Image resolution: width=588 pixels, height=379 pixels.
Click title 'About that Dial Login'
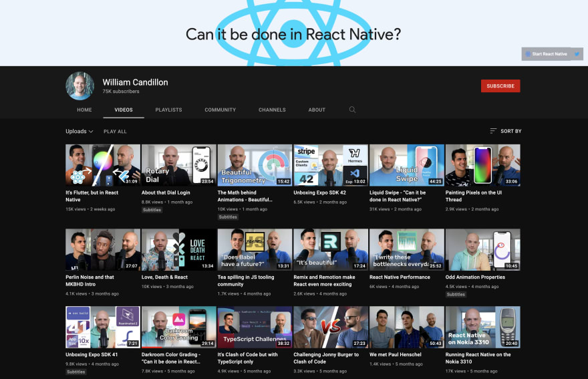tap(166, 193)
